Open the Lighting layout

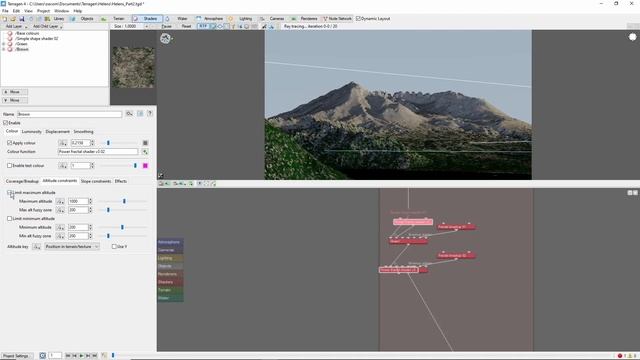point(241,19)
